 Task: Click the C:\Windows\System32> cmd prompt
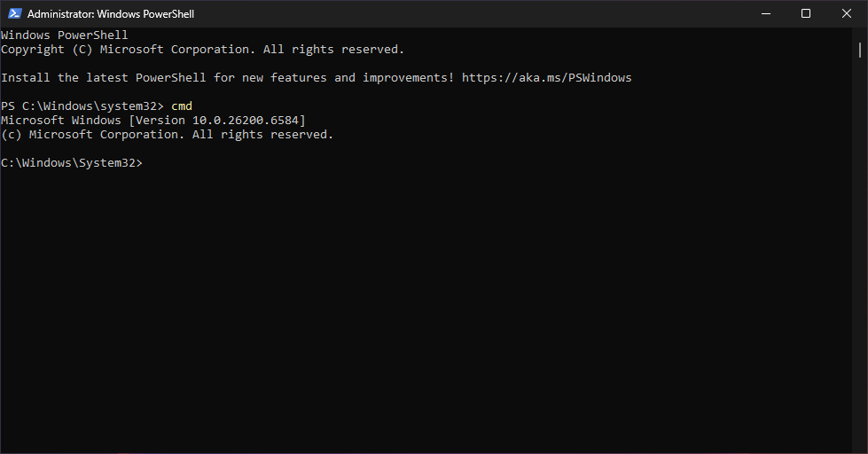click(71, 163)
